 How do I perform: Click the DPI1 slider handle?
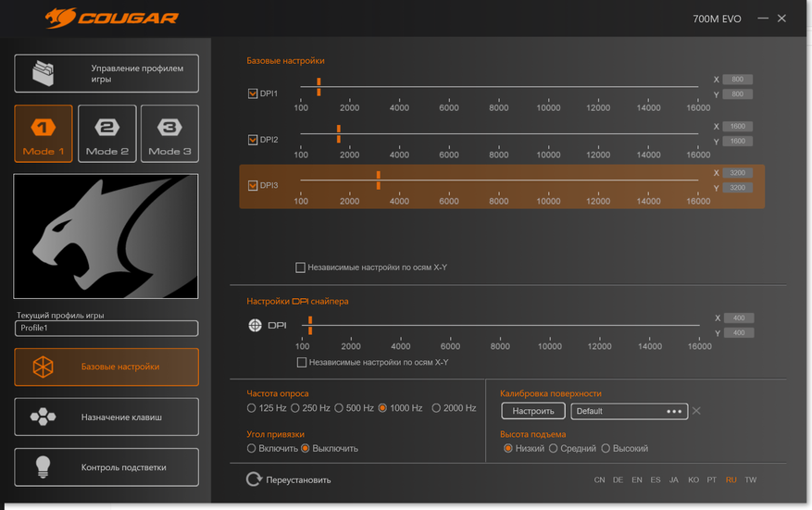[319, 87]
